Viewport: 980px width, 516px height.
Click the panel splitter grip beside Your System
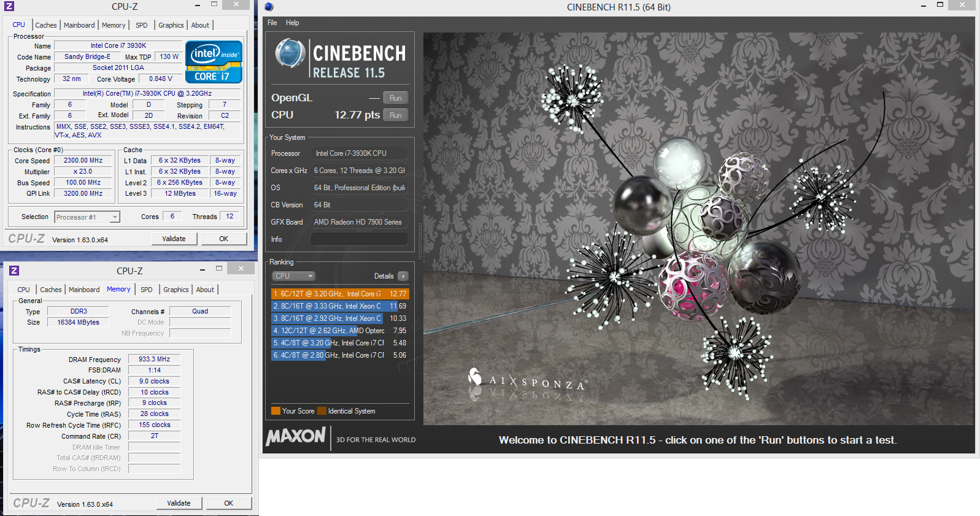(420, 239)
